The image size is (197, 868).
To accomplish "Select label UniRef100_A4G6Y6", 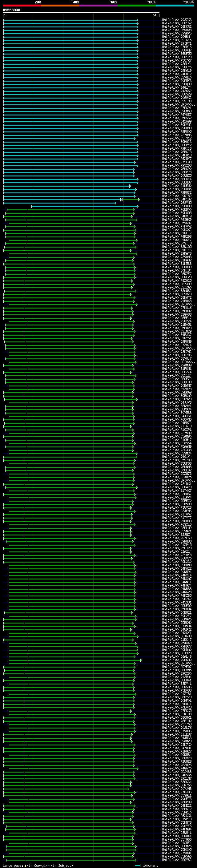I will (x=177, y=768).
